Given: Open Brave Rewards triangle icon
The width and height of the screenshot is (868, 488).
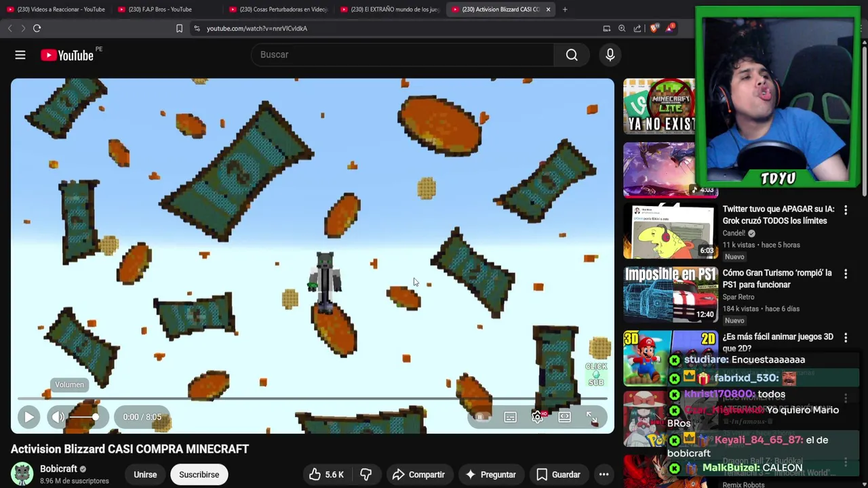Looking at the screenshot, I should pyautogui.click(x=670, y=28).
